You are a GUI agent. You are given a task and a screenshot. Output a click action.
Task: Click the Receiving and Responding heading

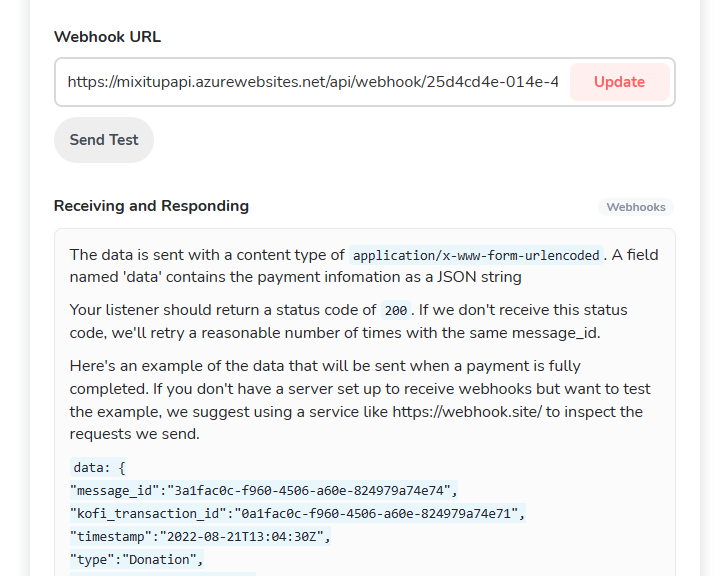tap(151, 206)
